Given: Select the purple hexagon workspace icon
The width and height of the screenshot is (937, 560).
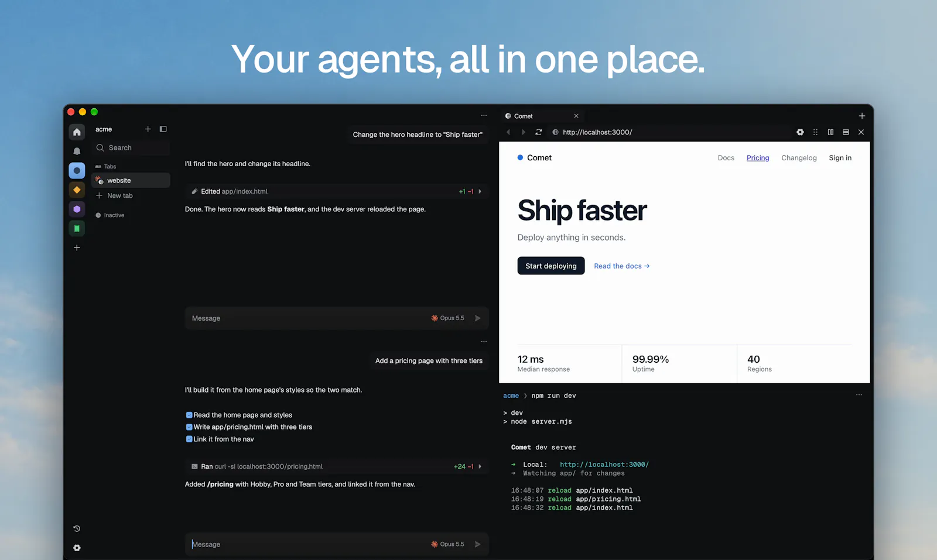Looking at the screenshot, I should (77, 209).
